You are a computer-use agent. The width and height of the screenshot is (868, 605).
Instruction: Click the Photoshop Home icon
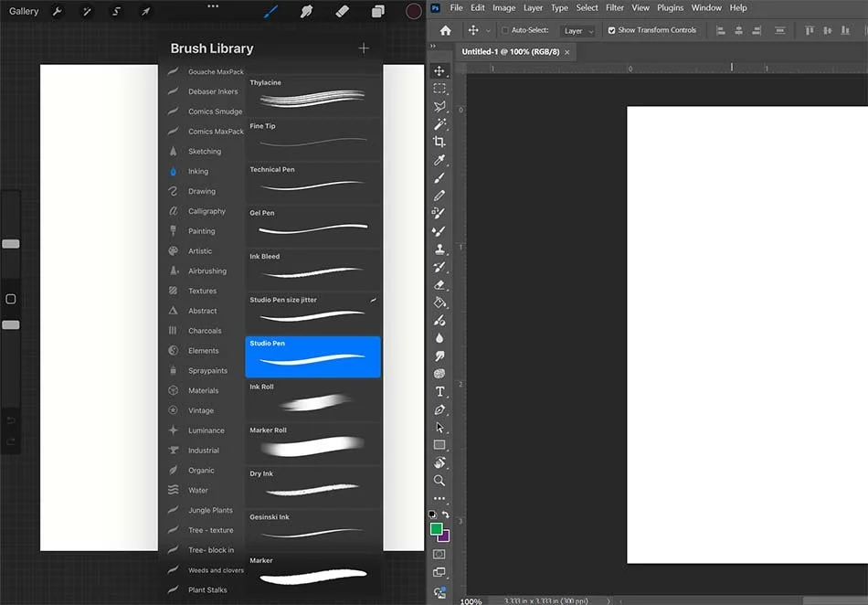(445, 30)
